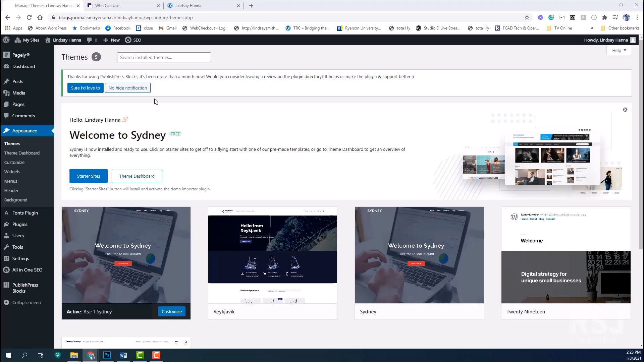Click Howdy, Lindsay Hanna account menu
The width and height of the screenshot is (644, 362).
(610, 40)
